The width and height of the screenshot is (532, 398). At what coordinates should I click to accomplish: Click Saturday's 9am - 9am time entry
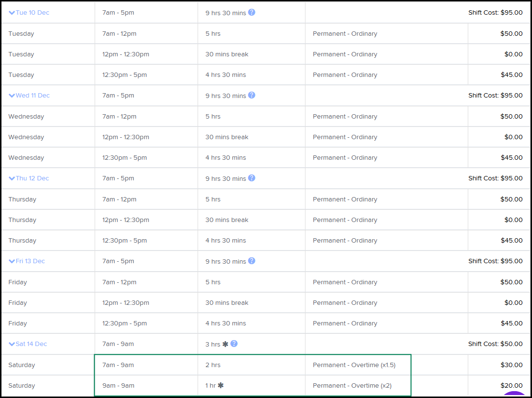118,386
